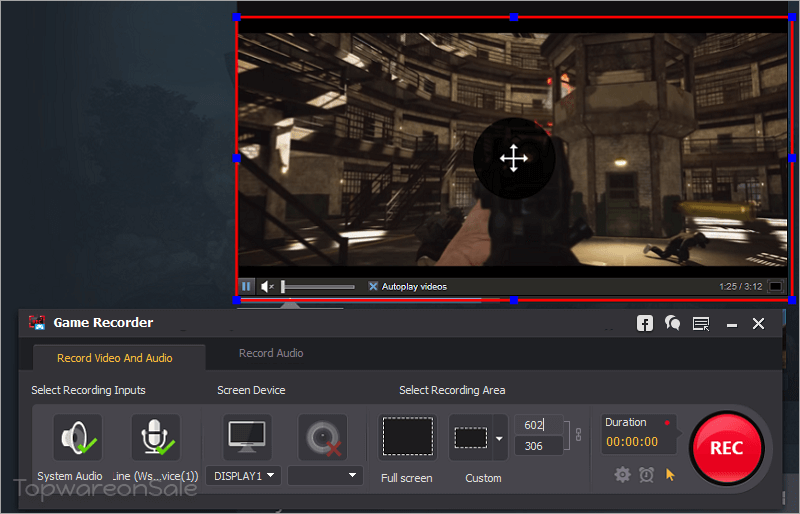Click the bottom-left blue corner handle
The height and width of the screenshot is (514, 800).
(236, 300)
